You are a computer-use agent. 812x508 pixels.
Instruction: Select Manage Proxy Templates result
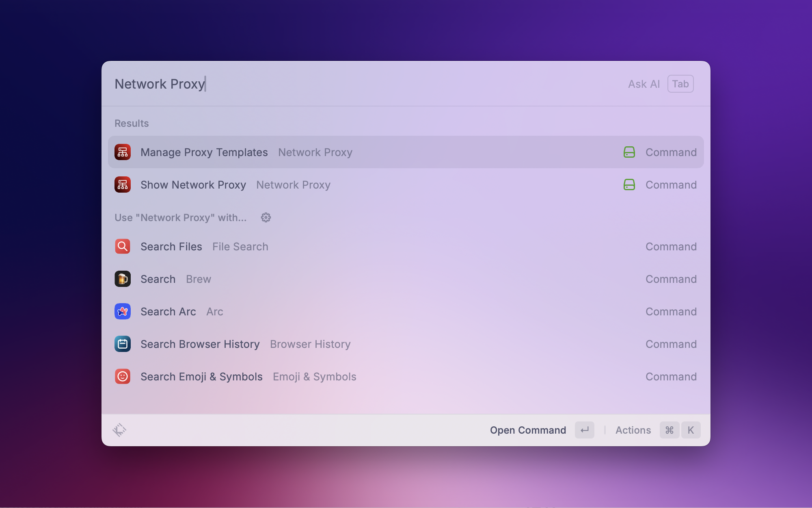coord(204,152)
